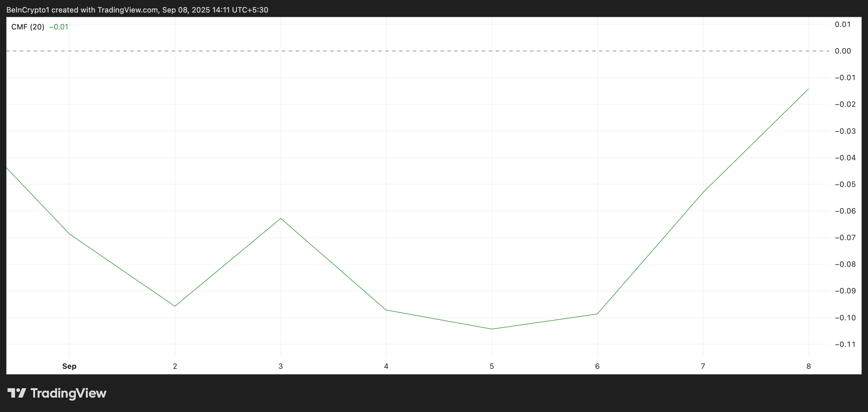Image resolution: width=868 pixels, height=412 pixels.
Task: Click the date label 3 on the axis
Action: 280,366
